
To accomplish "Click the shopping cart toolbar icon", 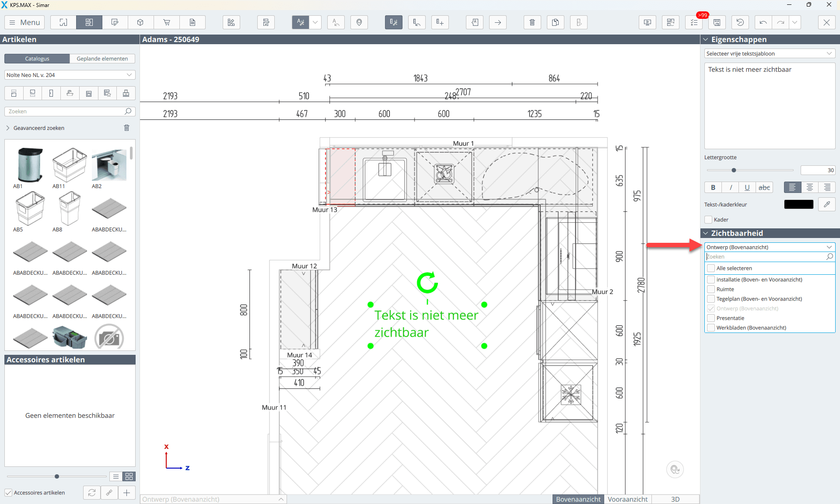I will [166, 22].
